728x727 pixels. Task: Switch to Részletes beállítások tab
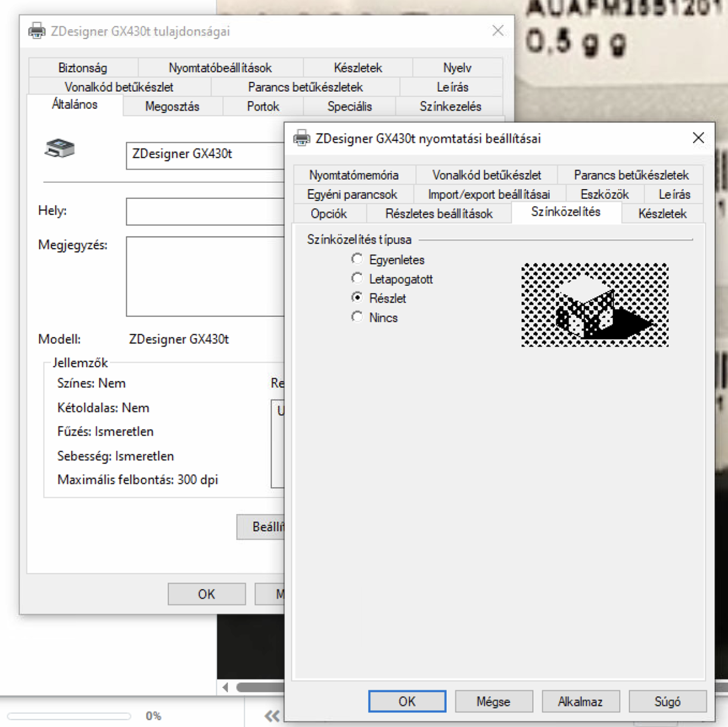(438, 214)
